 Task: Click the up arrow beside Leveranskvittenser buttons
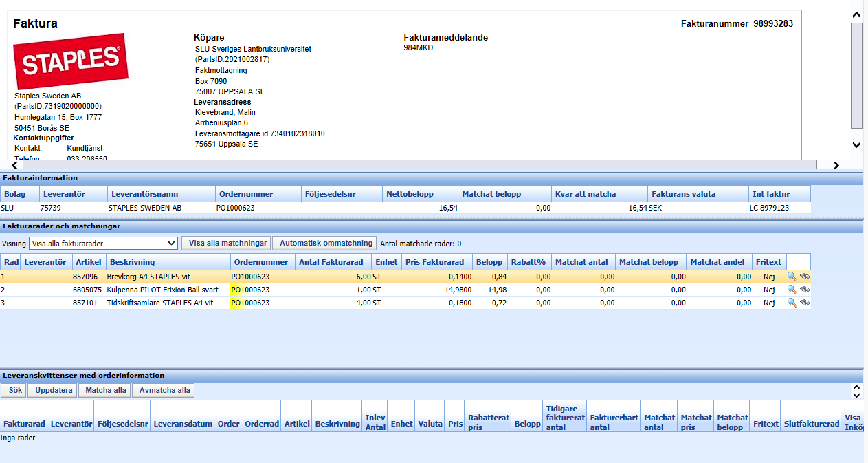[856, 387]
